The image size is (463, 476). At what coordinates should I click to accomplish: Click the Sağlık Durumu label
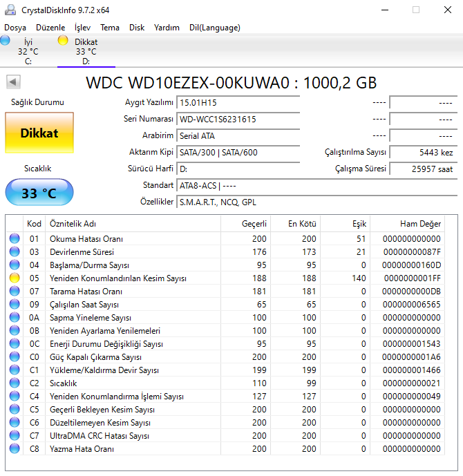37,102
